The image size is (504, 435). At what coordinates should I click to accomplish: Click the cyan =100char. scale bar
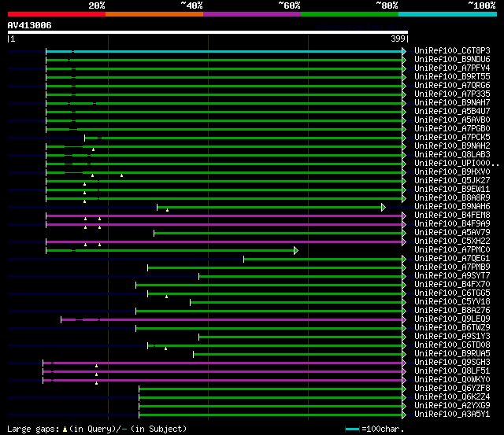tap(352, 429)
